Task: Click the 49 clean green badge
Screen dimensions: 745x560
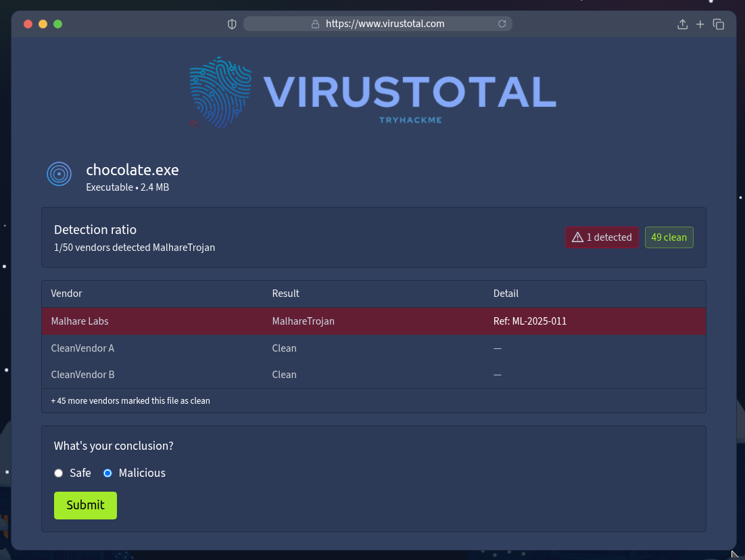Action: (x=669, y=237)
